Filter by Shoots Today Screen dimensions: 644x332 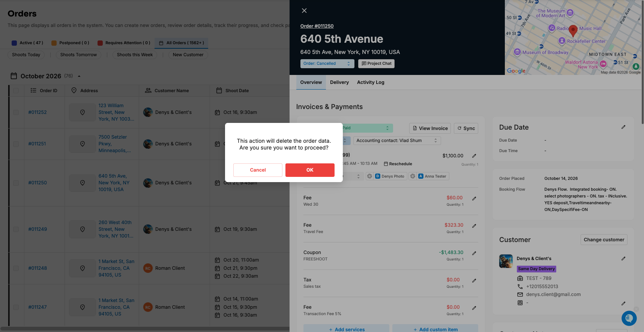pyautogui.click(x=26, y=55)
